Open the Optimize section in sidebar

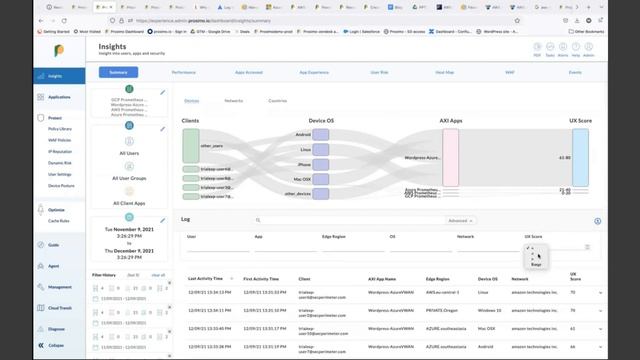[x=56, y=210]
